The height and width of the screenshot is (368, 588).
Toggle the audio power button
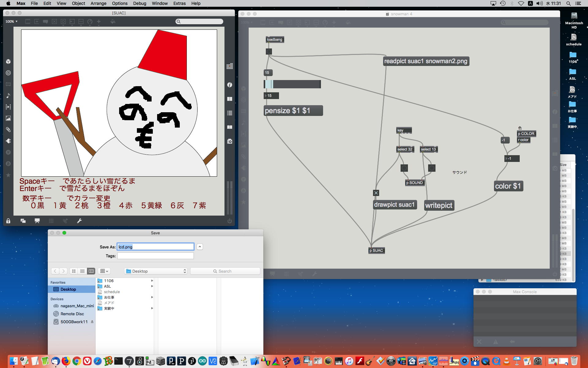point(230,221)
